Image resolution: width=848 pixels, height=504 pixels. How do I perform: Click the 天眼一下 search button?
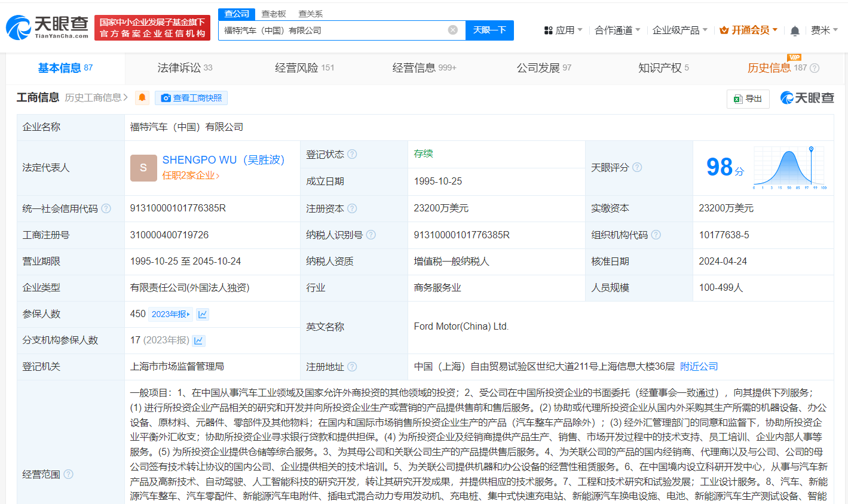coord(489,30)
